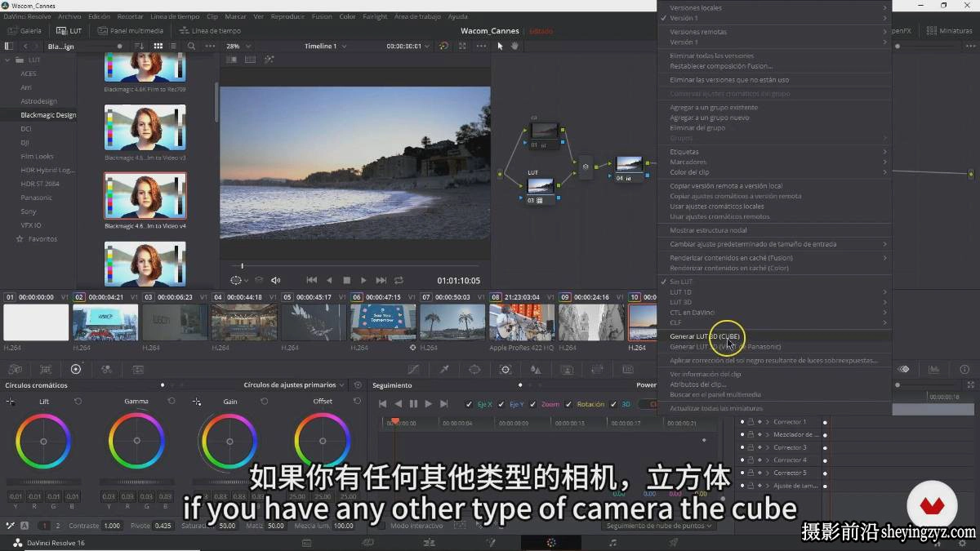Open Círculos de ajustes primarios dropdown
This screenshot has height=551, width=980.
pyautogui.click(x=293, y=384)
